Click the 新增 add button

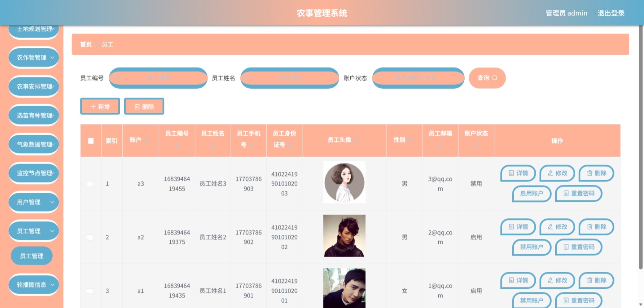pyautogui.click(x=100, y=107)
